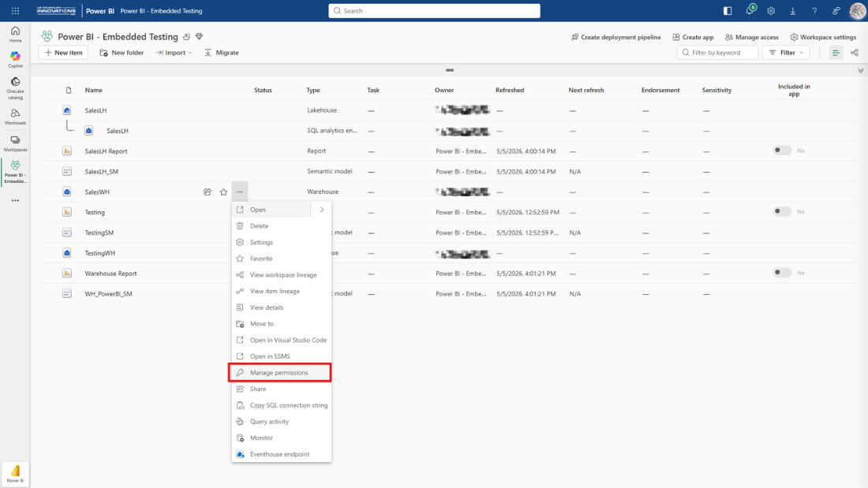Toggle Included in app for Testing
This screenshot has width=868, height=488.
[x=782, y=211]
